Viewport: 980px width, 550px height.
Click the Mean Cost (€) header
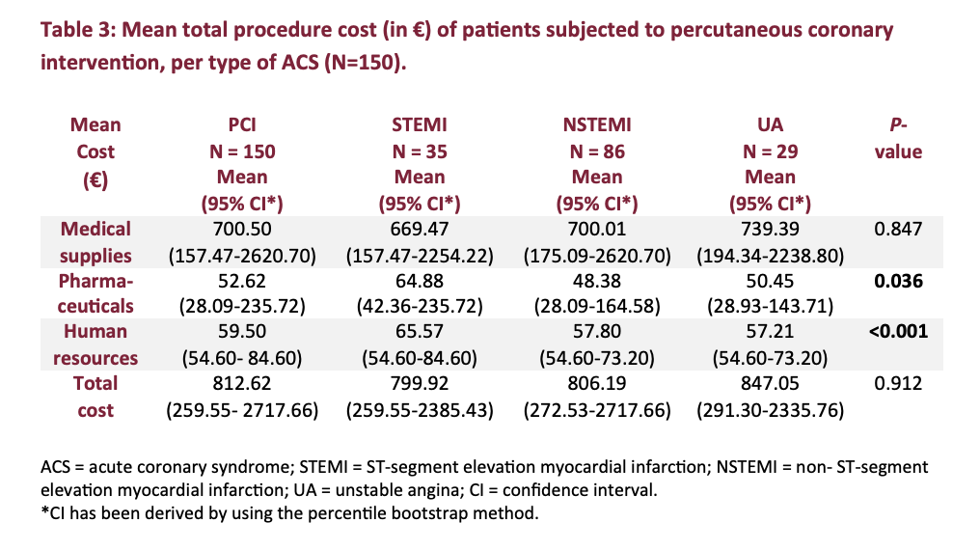coord(95,151)
